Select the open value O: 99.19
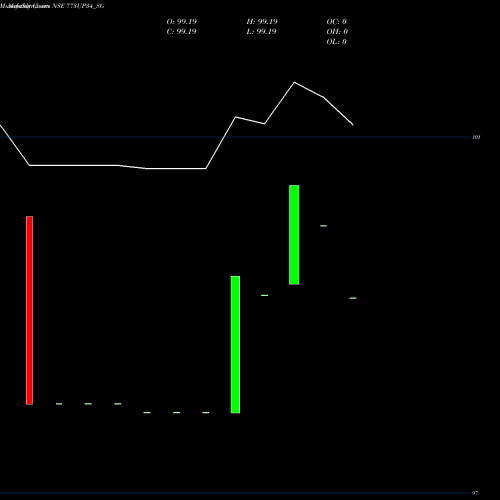The width and height of the screenshot is (500, 500). (182, 22)
